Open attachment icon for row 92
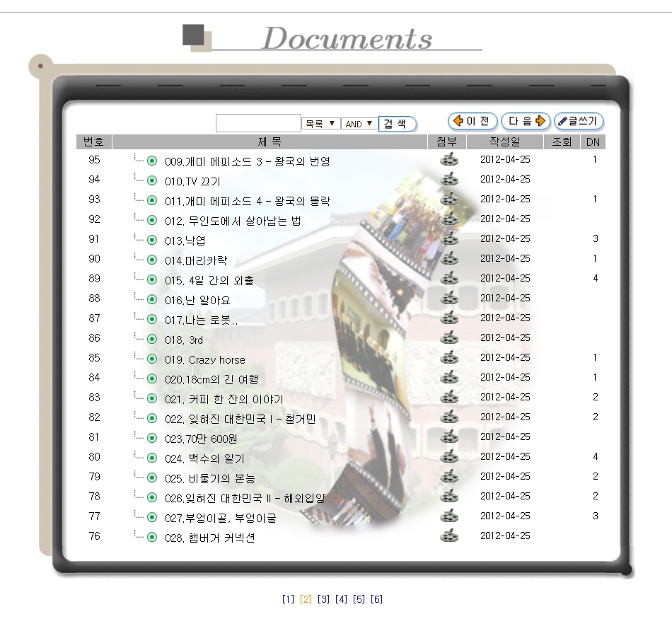672x619 pixels. (x=449, y=219)
